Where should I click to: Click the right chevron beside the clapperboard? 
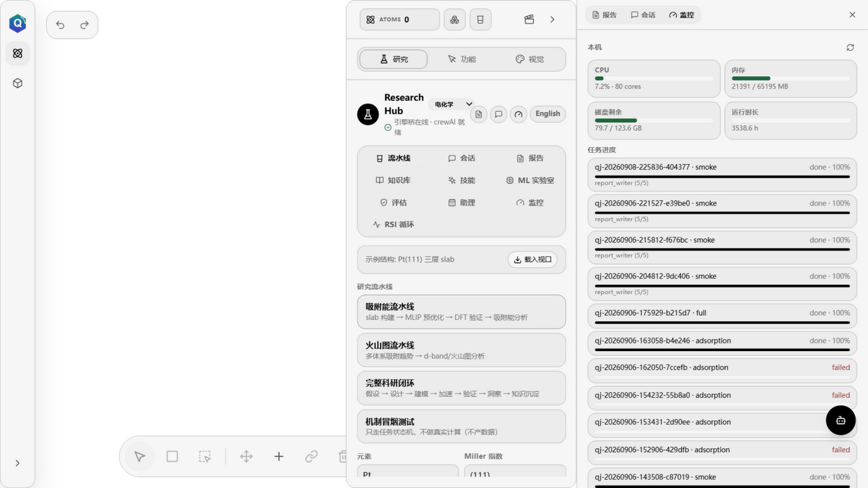coord(553,20)
